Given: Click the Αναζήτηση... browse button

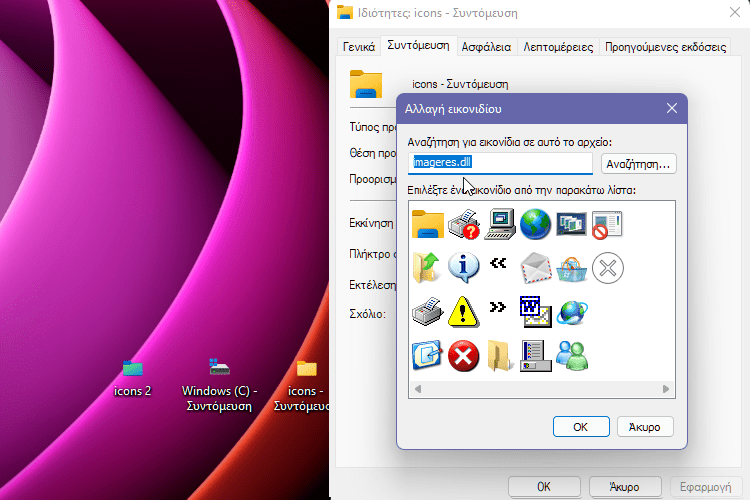Looking at the screenshot, I should pos(639,164).
